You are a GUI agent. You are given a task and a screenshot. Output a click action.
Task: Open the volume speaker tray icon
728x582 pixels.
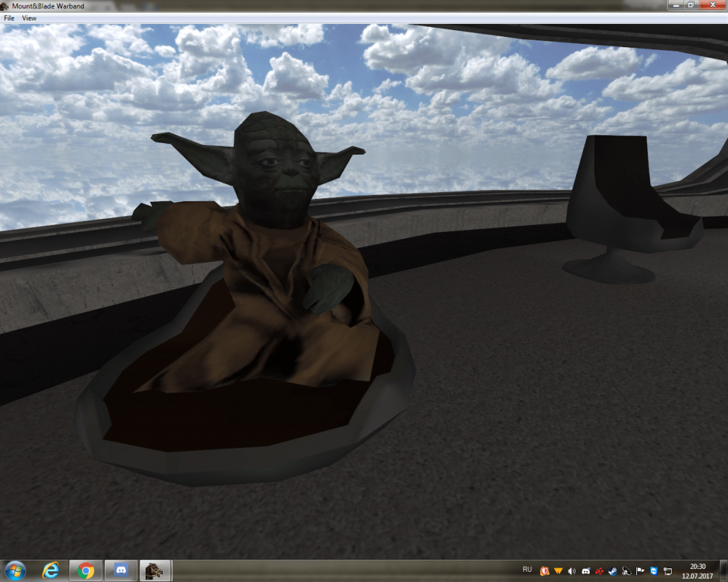click(571, 571)
